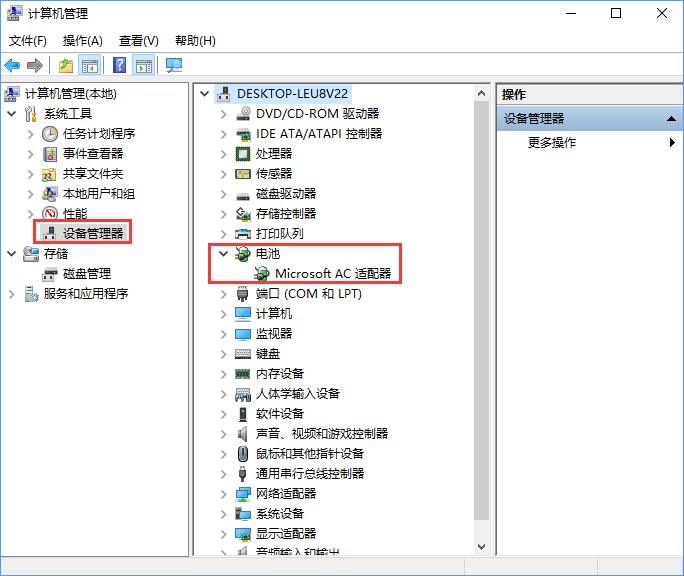Click the 本地用户和组 icon

click(x=50, y=194)
